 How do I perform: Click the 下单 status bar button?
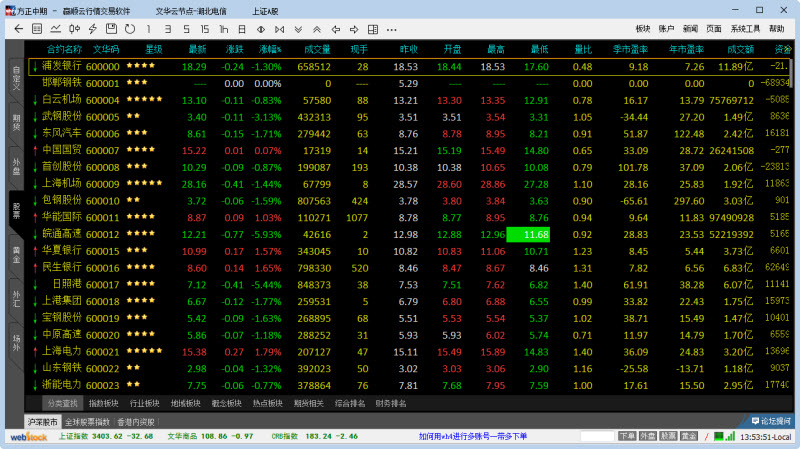[x=627, y=436]
